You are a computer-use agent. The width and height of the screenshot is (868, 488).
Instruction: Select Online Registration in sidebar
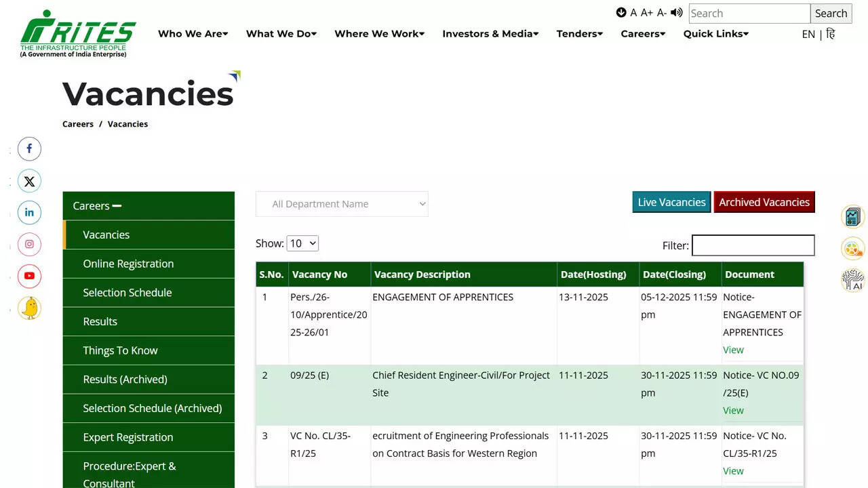click(128, 264)
